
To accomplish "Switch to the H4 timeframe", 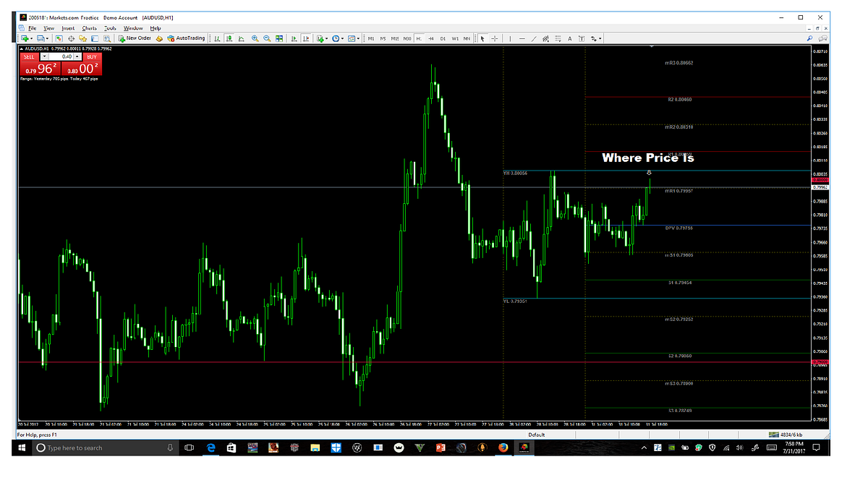I will 430,38.
